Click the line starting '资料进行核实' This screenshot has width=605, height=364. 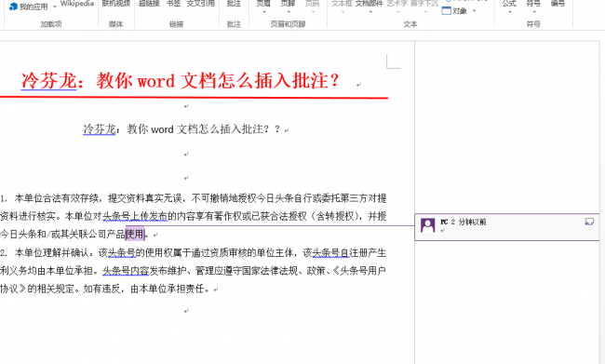(193, 216)
